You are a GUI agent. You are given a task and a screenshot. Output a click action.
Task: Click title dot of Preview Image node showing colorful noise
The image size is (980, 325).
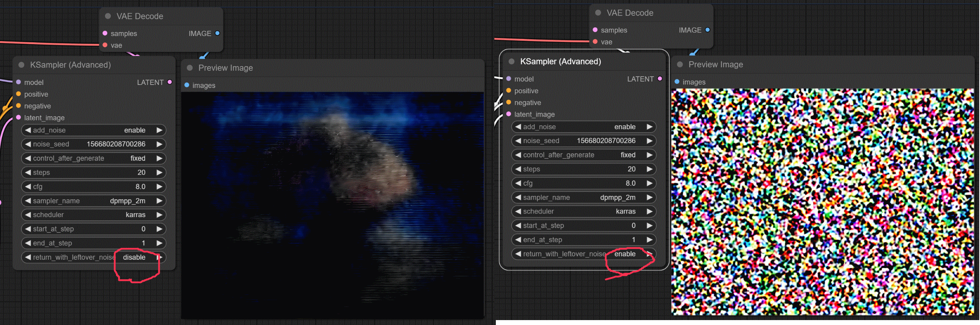pos(680,65)
